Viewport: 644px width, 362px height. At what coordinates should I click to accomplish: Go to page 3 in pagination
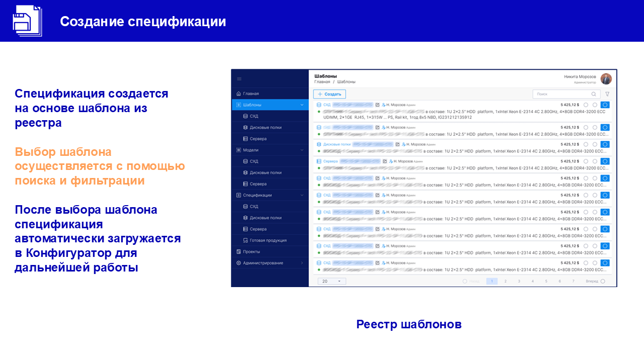click(x=519, y=281)
